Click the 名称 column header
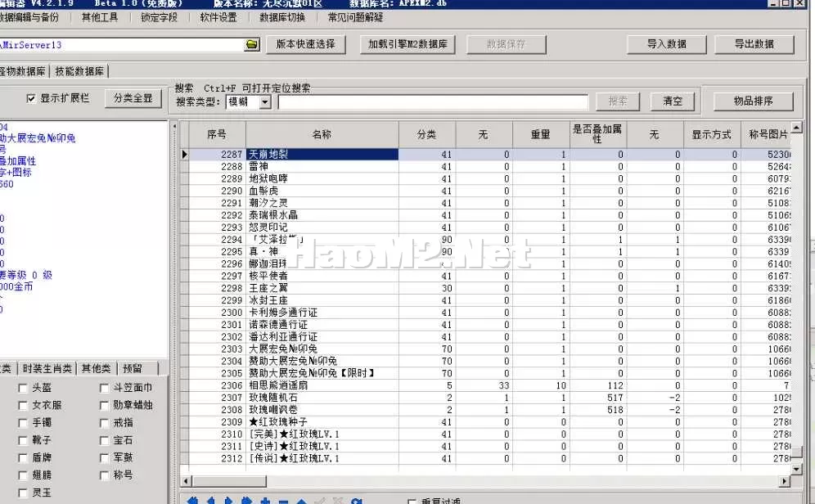 point(322,134)
